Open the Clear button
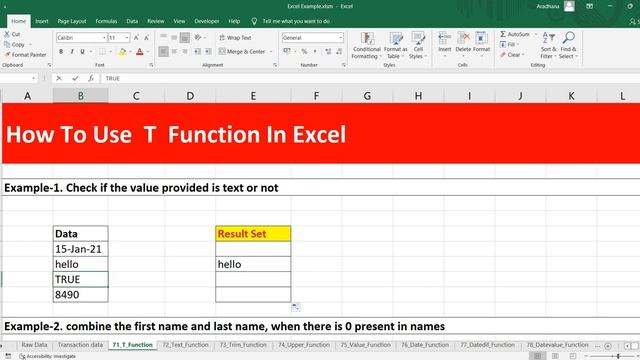 click(510, 55)
